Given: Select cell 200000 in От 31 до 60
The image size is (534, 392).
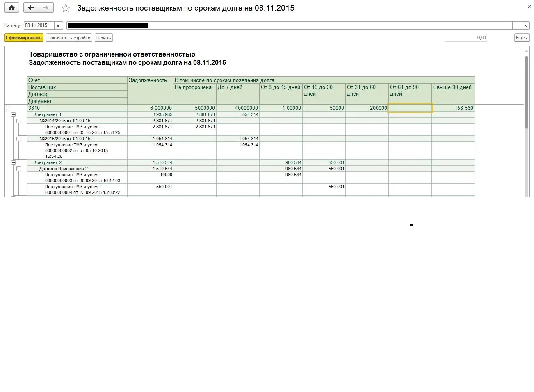Looking at the screenshot, I should point(367,108).
